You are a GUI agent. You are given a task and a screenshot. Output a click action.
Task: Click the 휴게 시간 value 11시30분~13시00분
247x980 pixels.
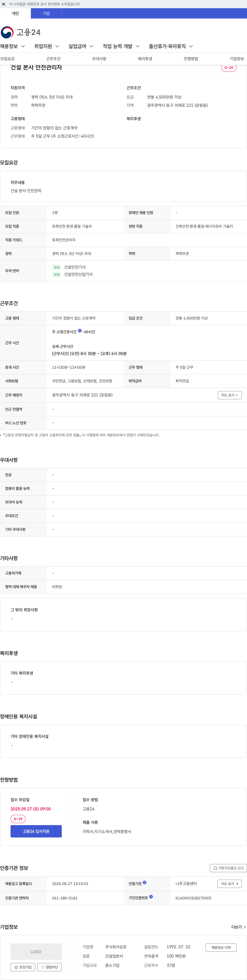tap(68, 367)
